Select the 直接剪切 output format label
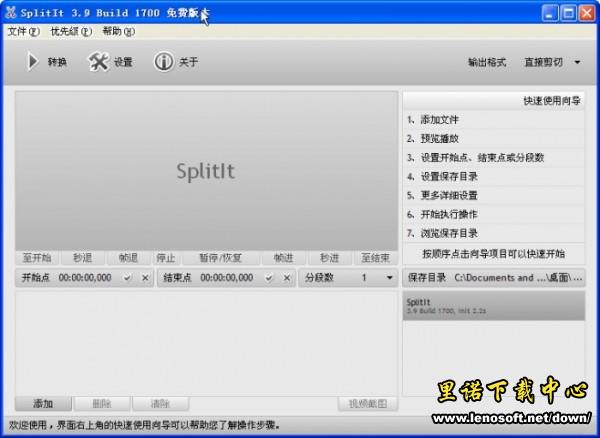 tap(543, 62)
